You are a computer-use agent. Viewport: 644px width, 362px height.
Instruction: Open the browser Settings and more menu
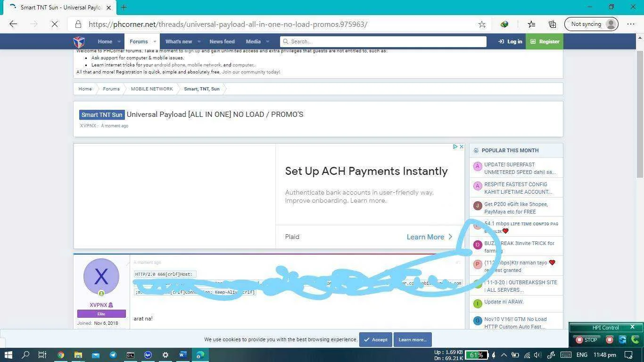pos(631,24)
